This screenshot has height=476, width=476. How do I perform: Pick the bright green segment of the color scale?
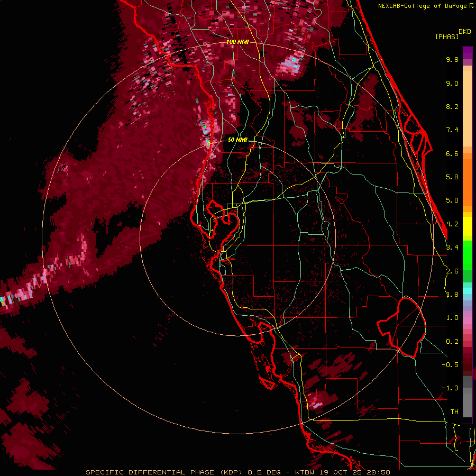[467, 255]
